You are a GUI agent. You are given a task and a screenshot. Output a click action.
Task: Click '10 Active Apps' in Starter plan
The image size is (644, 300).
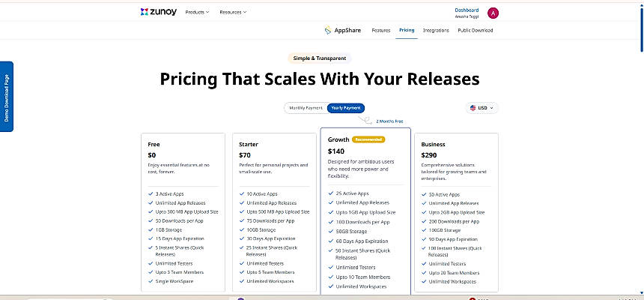pyautogui.click(x=262, y=193)
